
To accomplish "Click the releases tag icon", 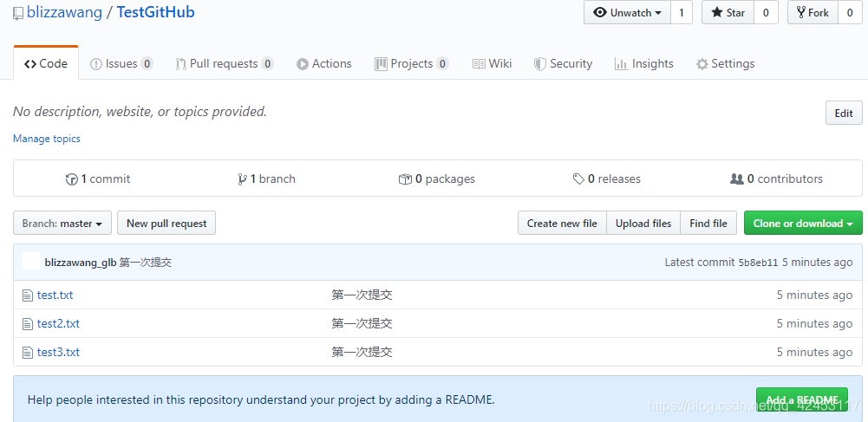I will pos(578,179).
